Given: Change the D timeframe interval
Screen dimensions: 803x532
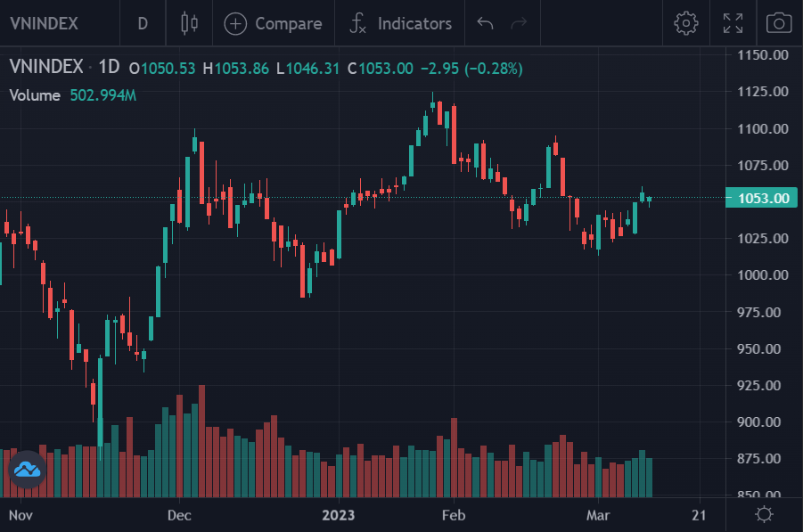Looking at the screenshot, I should (143, 23).
